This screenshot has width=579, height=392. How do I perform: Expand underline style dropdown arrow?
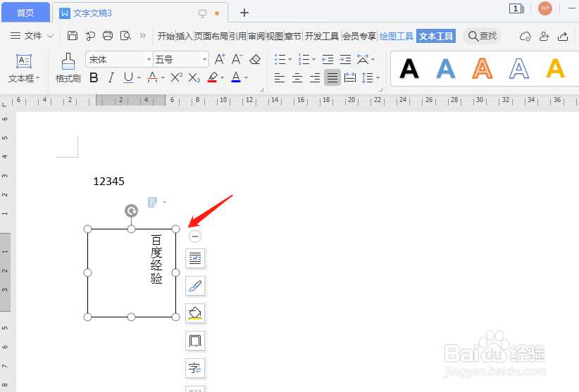point(139,78)
